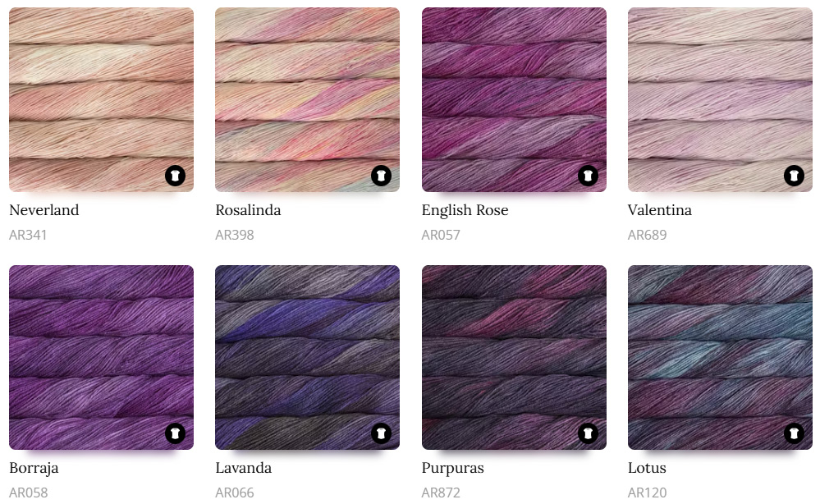Select the Rosalinda yarn image
Screen dimensions: 820x504
point(308,99)
